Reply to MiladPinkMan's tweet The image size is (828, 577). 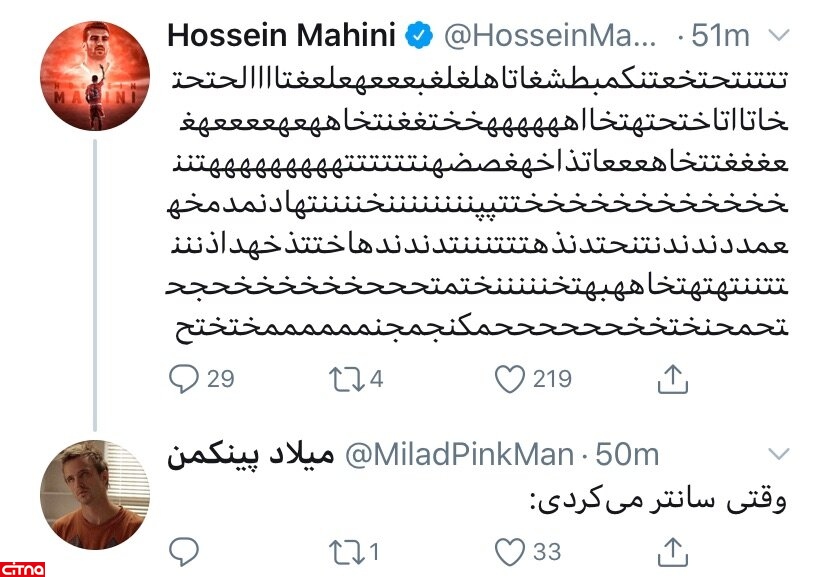coord(185,551)
